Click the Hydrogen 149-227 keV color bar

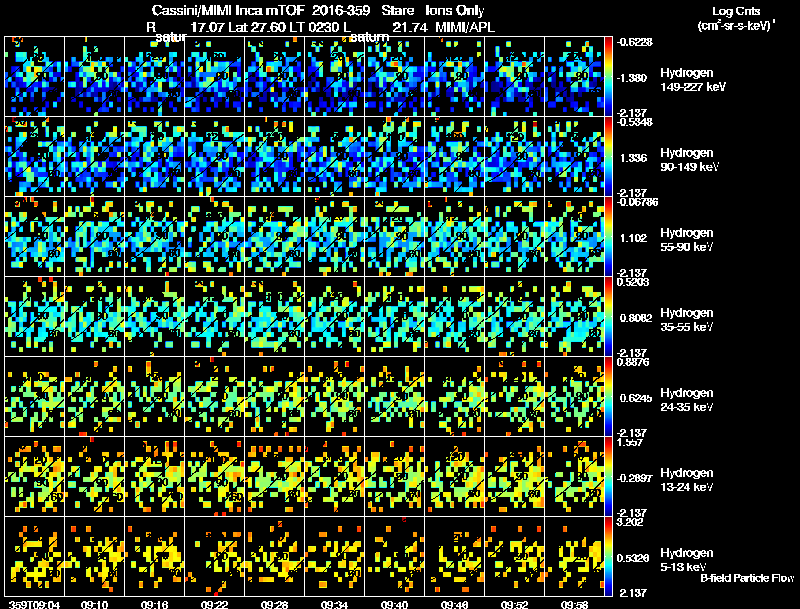(608, 77)
